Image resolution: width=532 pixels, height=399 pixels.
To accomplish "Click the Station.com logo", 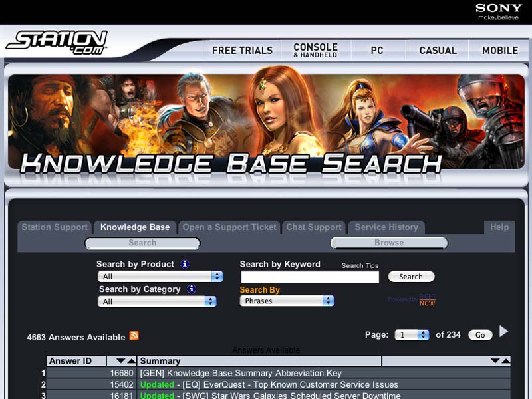I will click(x=57, y=43).
